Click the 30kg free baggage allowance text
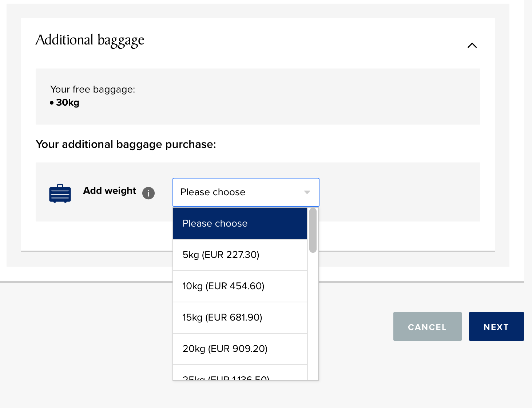Screen dimensions: 532x408 click(68, 103)
